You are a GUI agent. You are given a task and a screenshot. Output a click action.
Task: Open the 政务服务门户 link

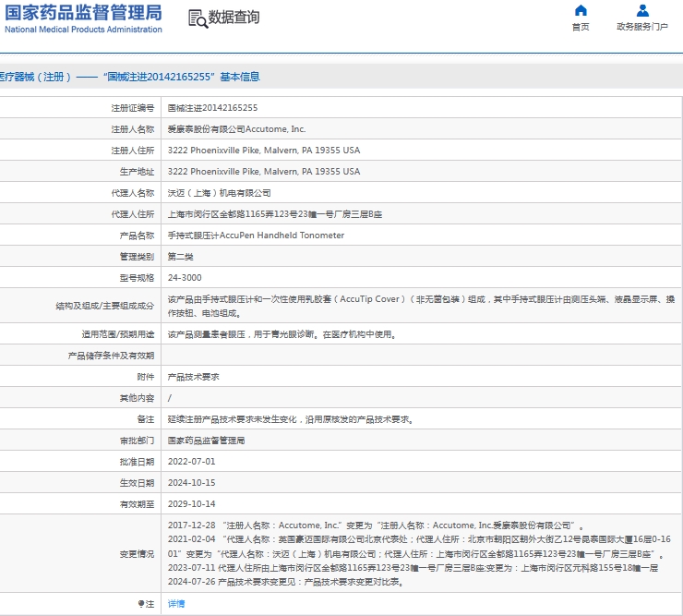pyautogui.click(x=642, y=27)
